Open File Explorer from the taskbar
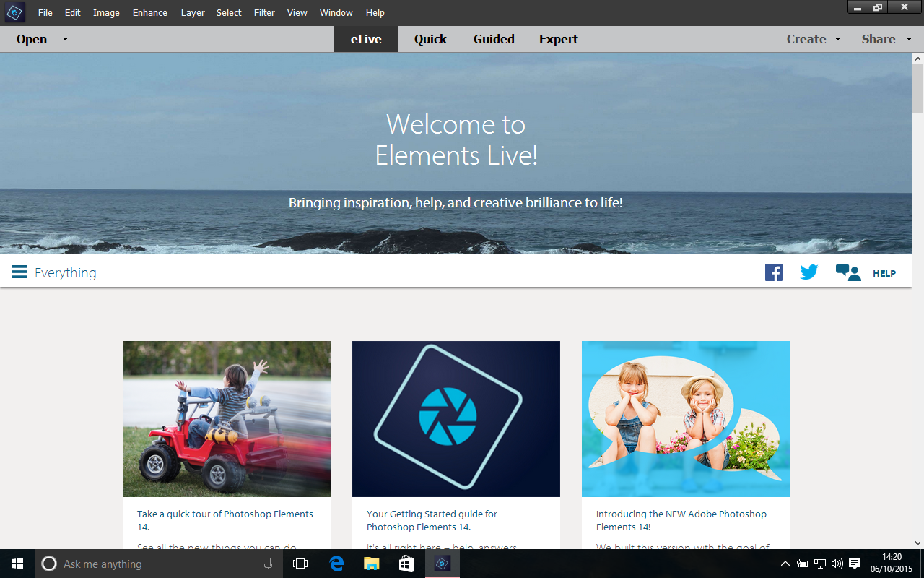Screen dimensions: 924x578 371,564
